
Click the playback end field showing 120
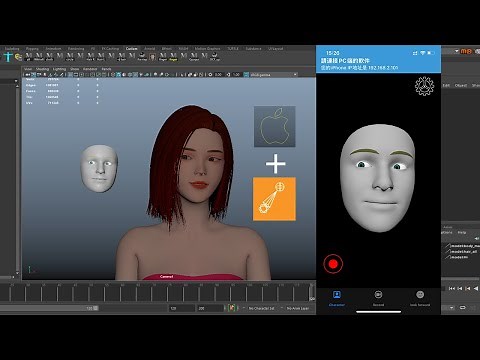(x=182, y=308)
